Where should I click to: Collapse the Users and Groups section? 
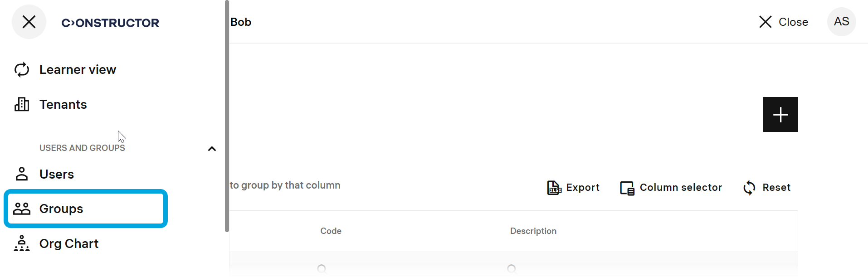point(212,149)
